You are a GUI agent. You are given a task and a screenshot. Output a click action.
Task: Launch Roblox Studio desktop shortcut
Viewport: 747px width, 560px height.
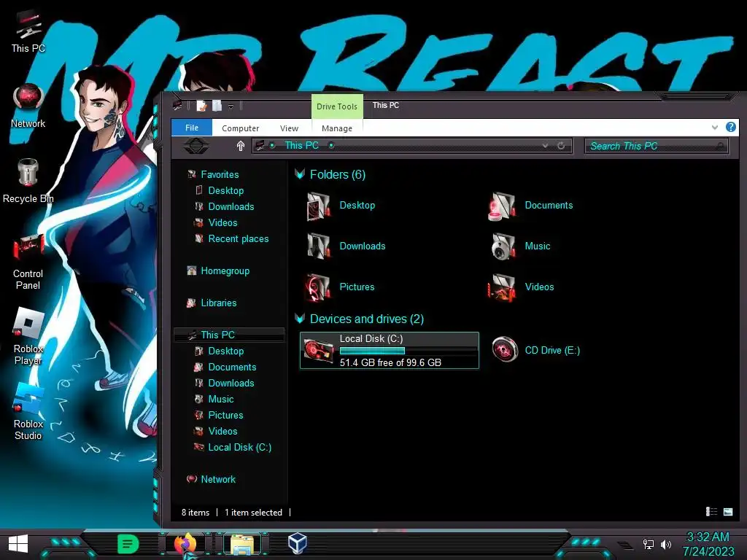click(x=28, y=411)
